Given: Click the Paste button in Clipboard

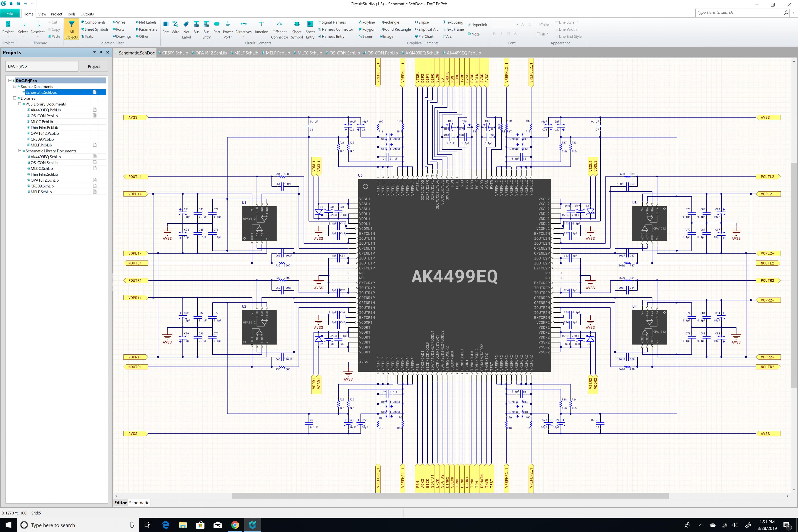Looking at the screenshot, I should click(54, 36).
